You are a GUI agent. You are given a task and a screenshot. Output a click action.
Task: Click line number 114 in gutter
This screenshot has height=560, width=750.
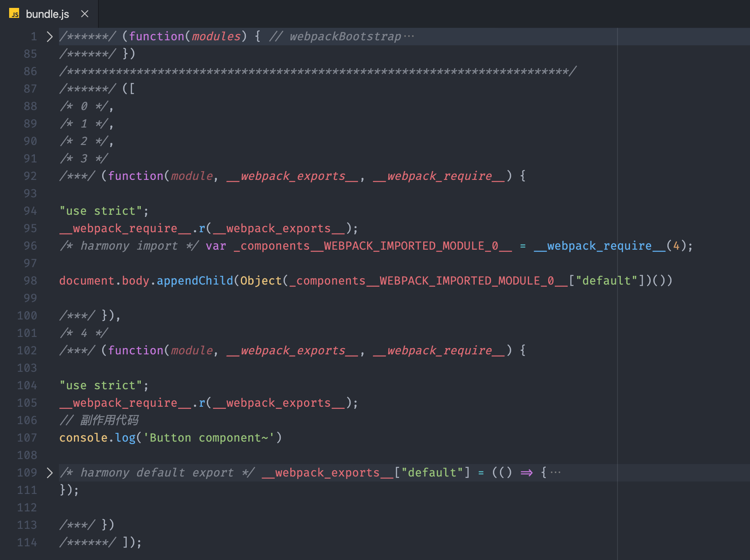(27, 543)
